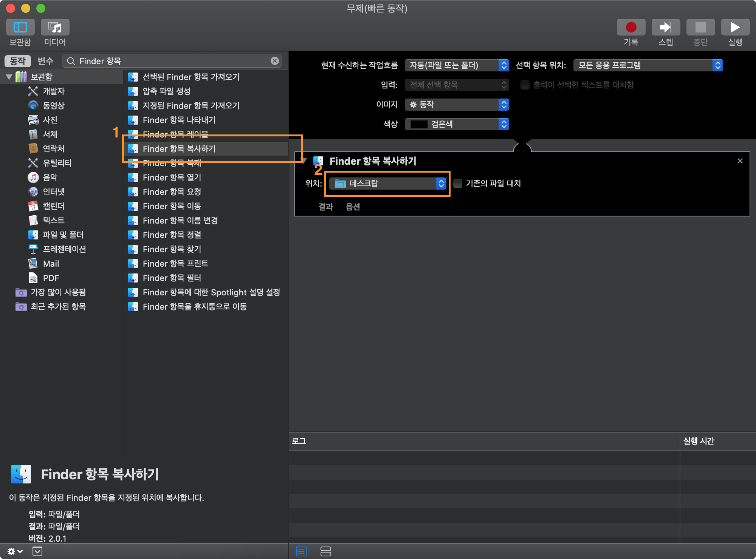Click the 기록 (Record) button icon
This screenshot has width=756, height=559.
[x=631, y=27]
